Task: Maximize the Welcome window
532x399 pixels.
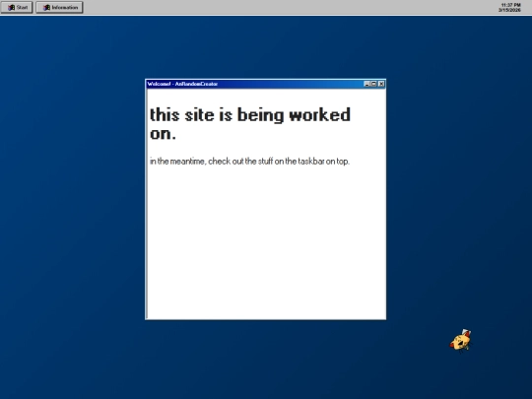Action: pos(374,84)
